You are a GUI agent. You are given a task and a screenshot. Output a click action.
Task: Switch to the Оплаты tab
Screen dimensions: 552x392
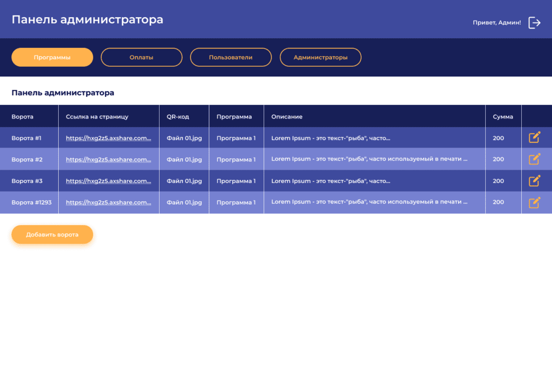tap(142, 57)
